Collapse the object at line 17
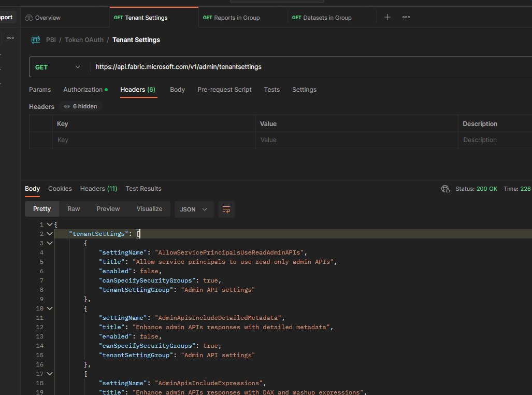532x395 pixels. [x=50, y=374]
